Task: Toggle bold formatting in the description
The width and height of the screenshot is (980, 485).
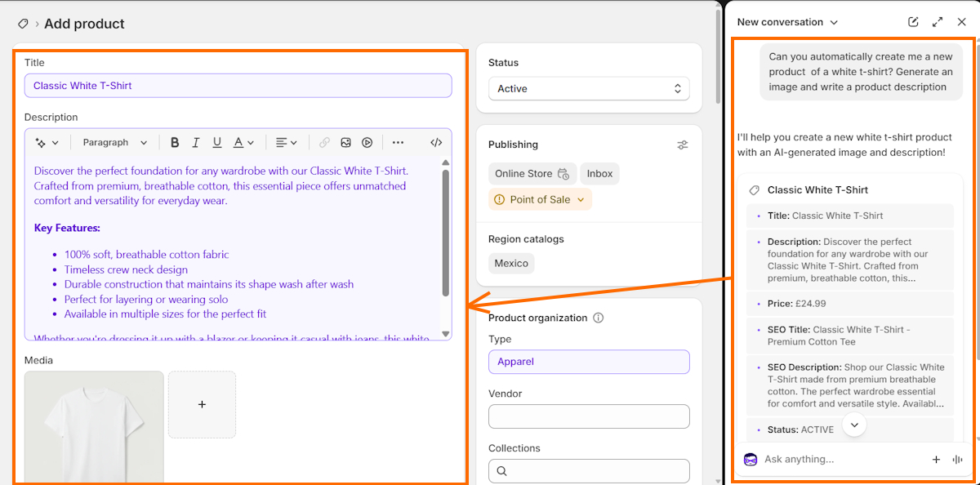Action: tap(175, 142)
